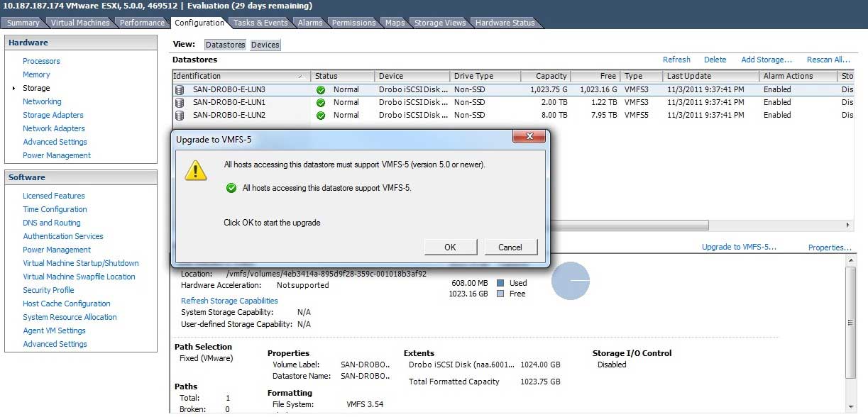Click Refresh Storage Capabilities link
Screen dimensions: 868x417
229,301
